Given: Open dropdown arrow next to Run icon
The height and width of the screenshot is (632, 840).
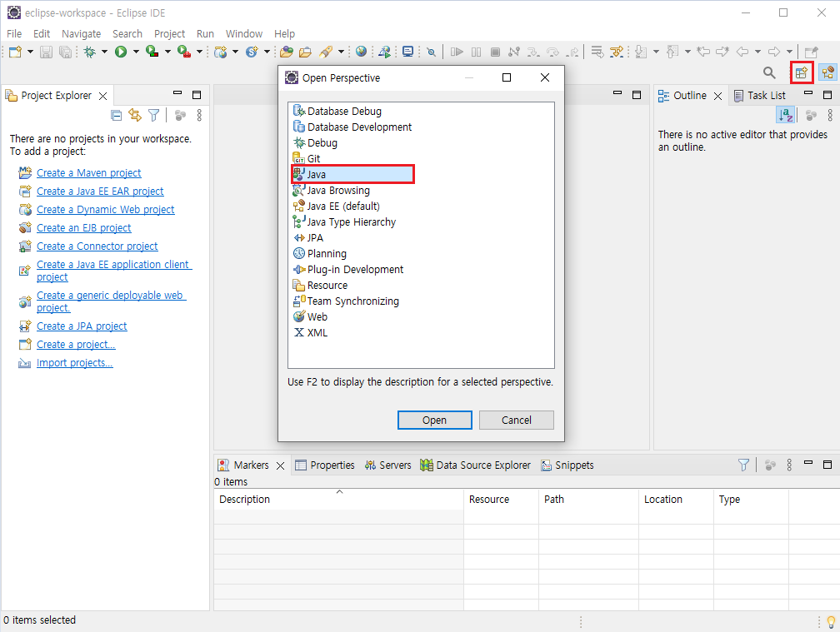Looking at the screenshot, I should pyautogui.click(x=136, y=52).
